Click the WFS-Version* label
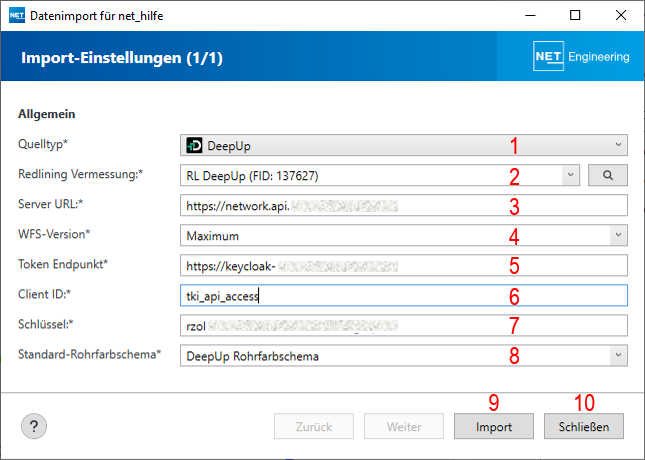 [x=54, y=234]
